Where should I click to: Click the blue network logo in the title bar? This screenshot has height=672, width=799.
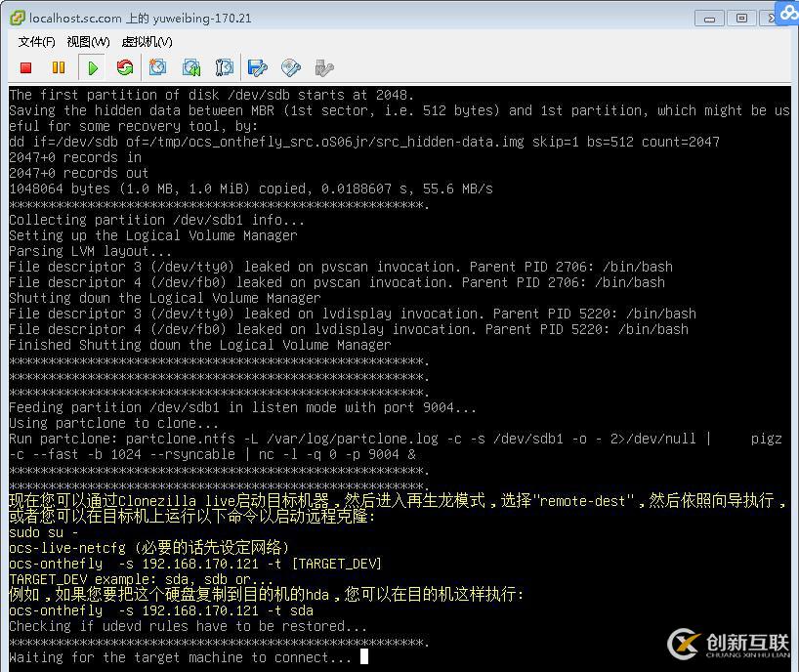pyautogui.click(x=787, y=13)
